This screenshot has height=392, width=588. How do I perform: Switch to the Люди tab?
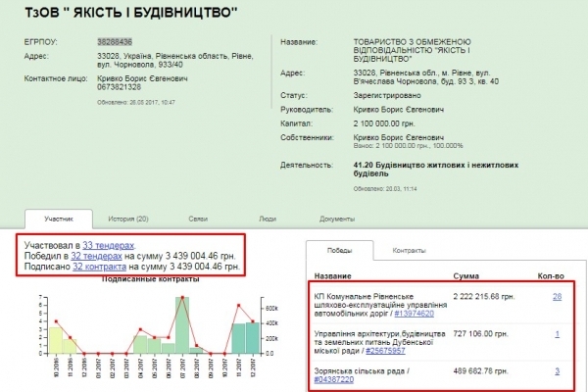pyautogui.click(x=267, y=218)
